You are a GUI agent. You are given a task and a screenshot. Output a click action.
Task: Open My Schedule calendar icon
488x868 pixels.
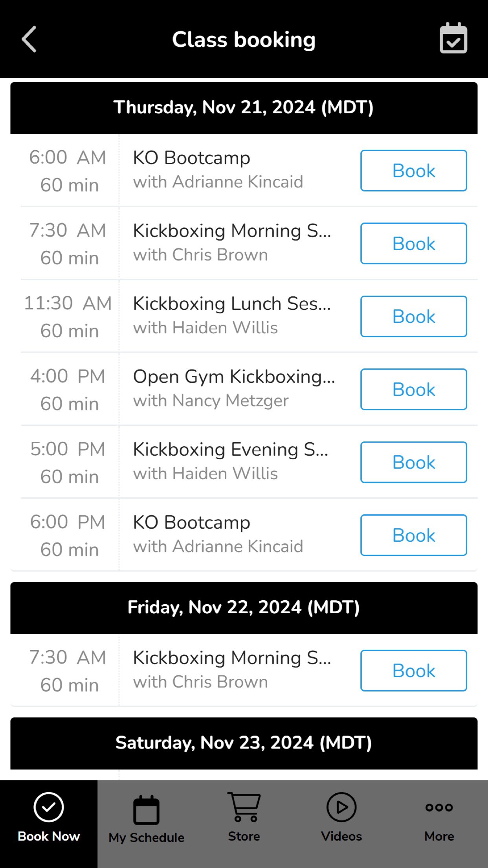(x=146, y=810)
